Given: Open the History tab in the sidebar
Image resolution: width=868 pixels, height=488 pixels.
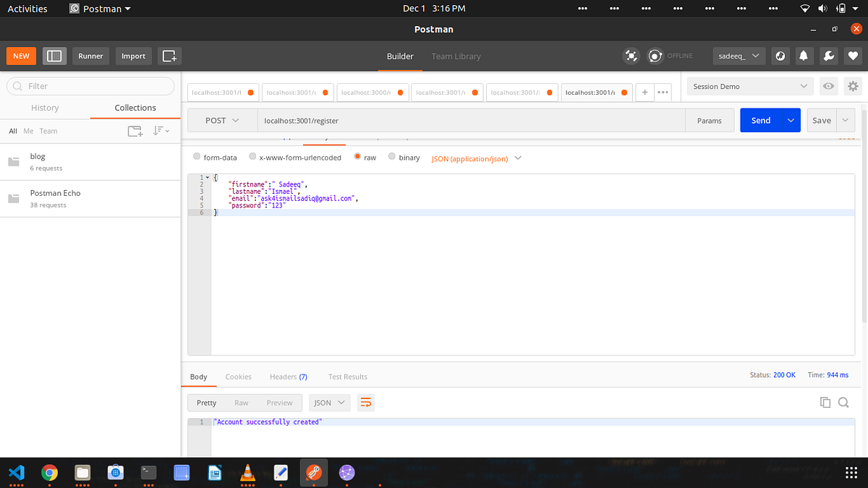Looking at the screenshot, I should 45,108.
